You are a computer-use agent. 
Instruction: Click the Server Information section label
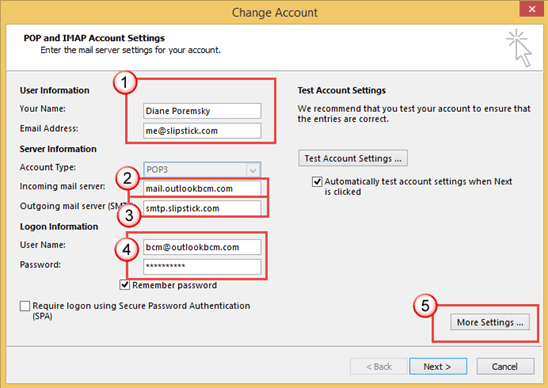58,149
